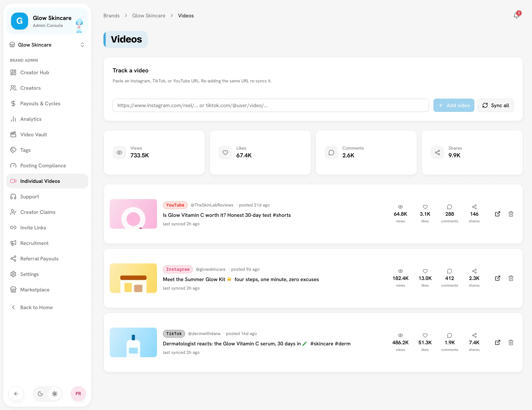Click Sync all button

click(495, 105)
